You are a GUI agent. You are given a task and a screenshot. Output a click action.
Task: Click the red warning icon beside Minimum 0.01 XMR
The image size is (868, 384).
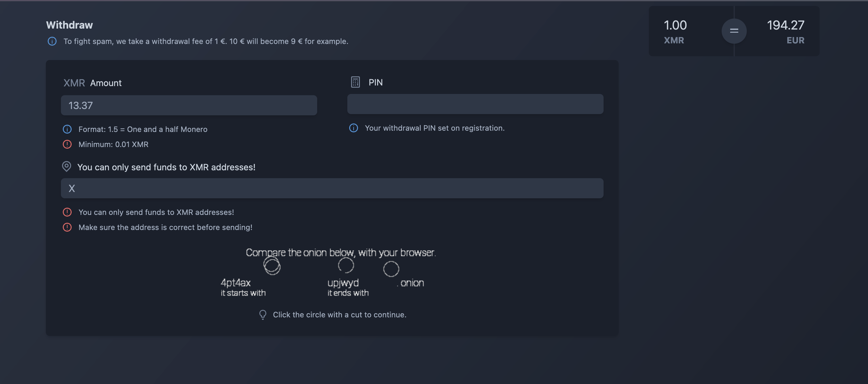[67, 144]
